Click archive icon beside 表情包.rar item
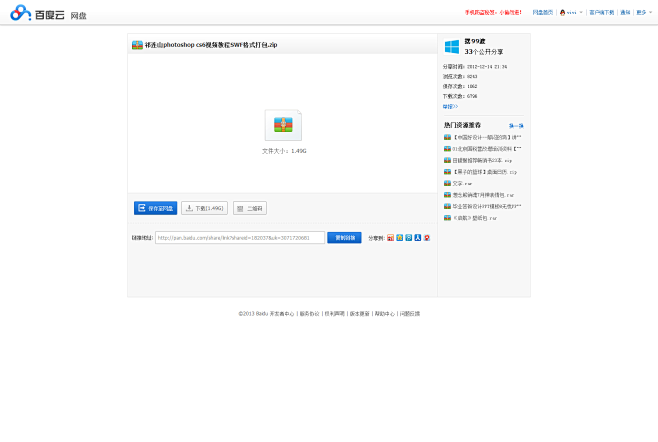Image resolution: width=658 pixels, height=442 pixels. (447, 195)
